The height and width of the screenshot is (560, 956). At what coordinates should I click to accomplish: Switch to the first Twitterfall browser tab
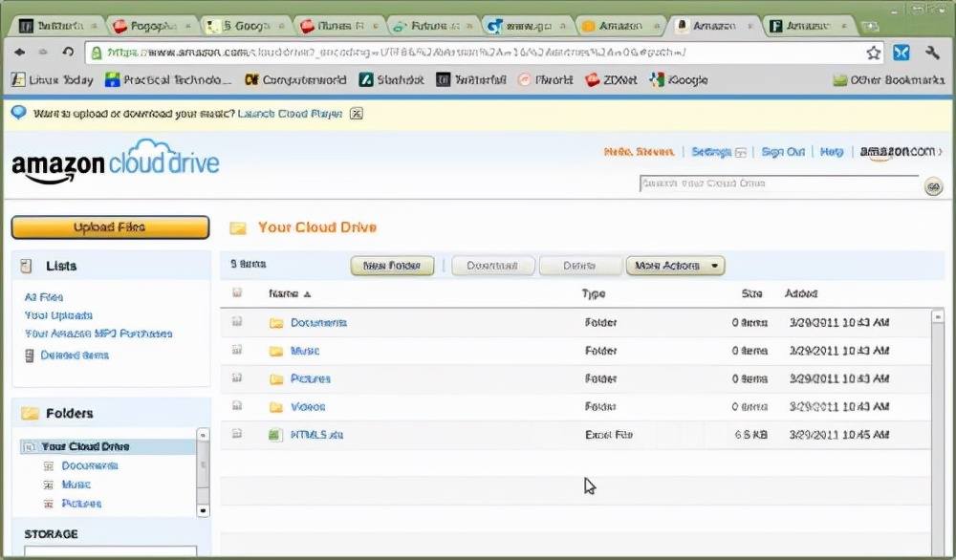(58, 26)
